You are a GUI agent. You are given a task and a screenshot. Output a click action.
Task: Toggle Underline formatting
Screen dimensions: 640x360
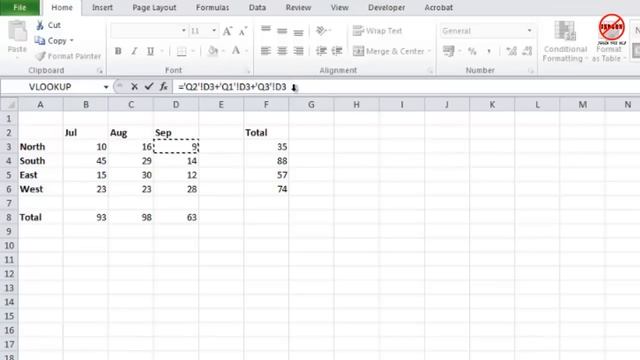point(150,51)
